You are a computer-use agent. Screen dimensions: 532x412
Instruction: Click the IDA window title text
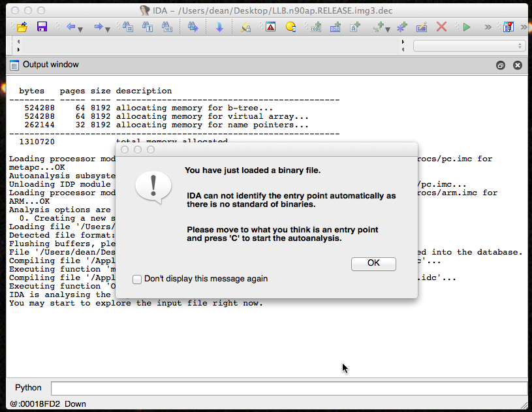tap(272, 11)
